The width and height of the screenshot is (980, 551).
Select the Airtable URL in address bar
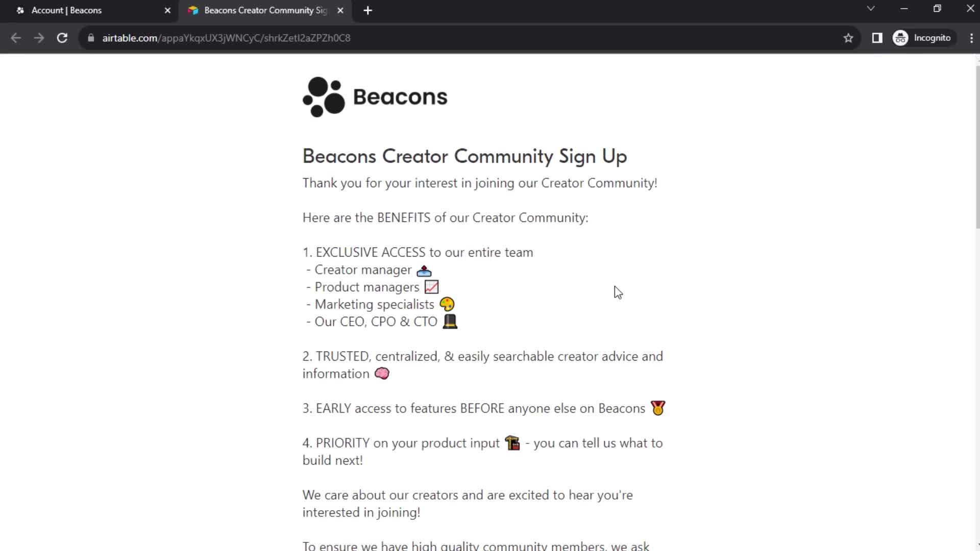pos(226,38)
